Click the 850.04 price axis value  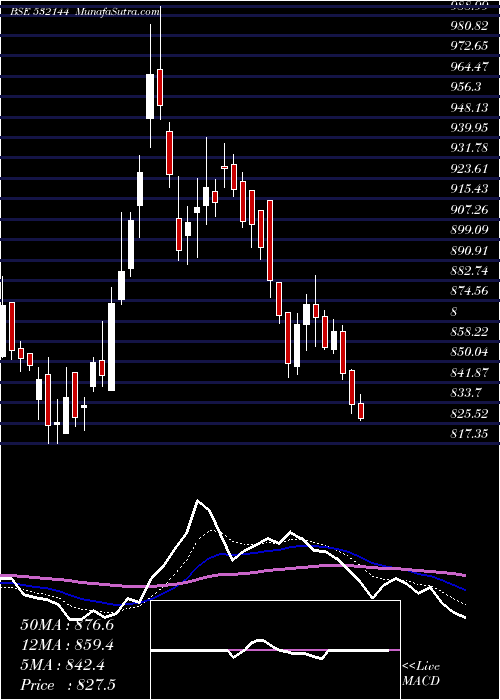[x=469, y=352]
